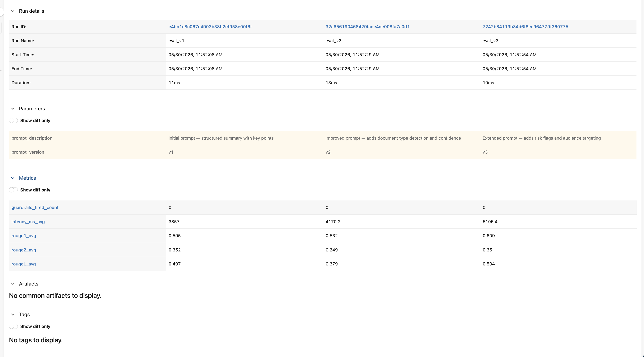This screenshot has height=357, width=644.
Task: Toggle Show diff only under Metrics
Action: [13, 190]
